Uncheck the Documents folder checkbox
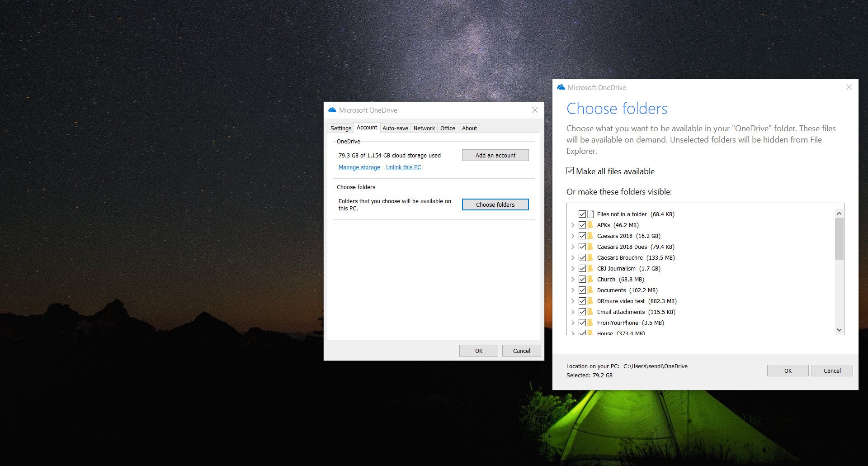868x466 pixels. 582,290
